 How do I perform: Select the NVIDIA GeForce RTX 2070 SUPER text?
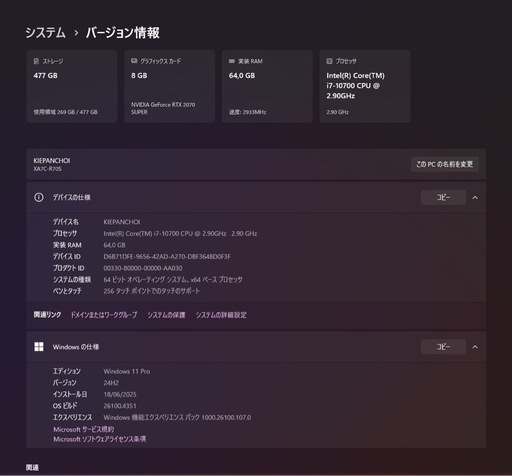163,108
